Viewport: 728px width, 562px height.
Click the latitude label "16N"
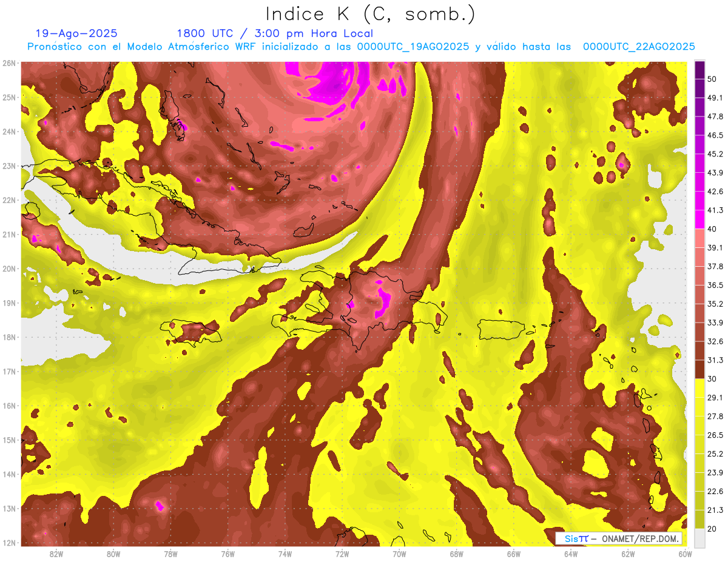pyautogui.click(x=9, y=406)
